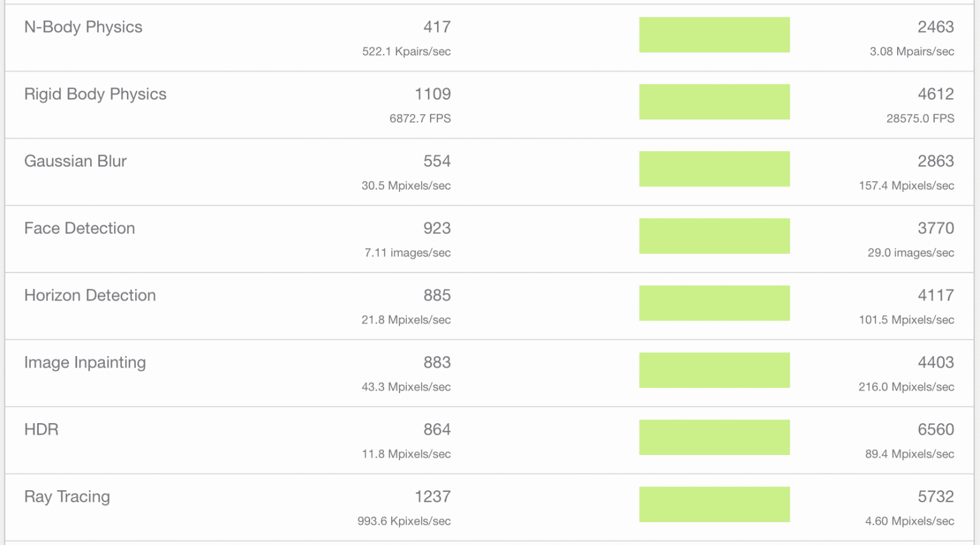Click the Rigid Body score 1109
The width and height of the screenshot is (980, 545).
tap(433, 94)
